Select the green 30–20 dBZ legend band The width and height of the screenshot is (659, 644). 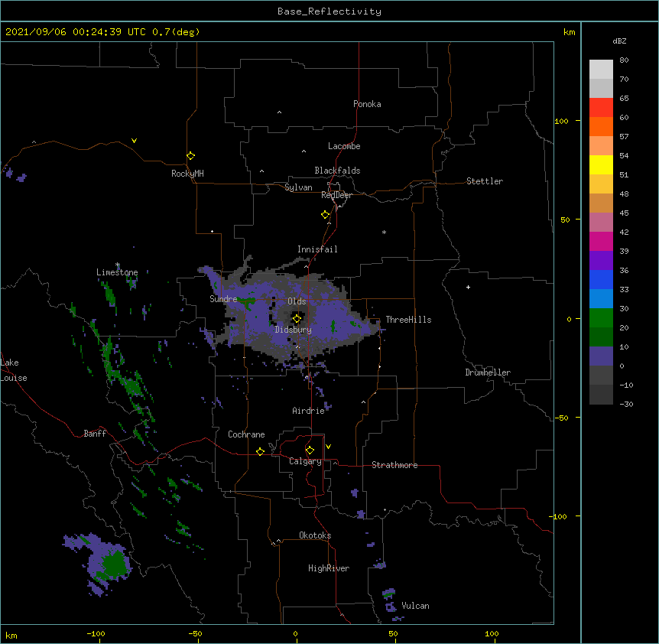[601, 318]
